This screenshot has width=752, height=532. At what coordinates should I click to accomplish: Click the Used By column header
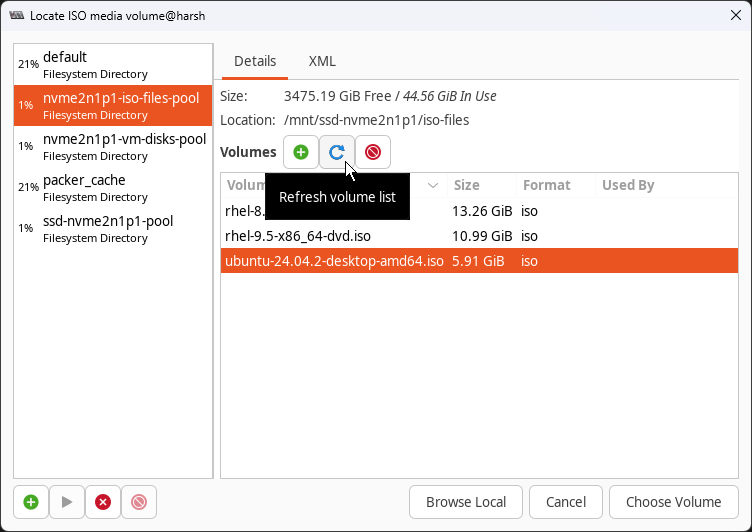tap(666, 185)
